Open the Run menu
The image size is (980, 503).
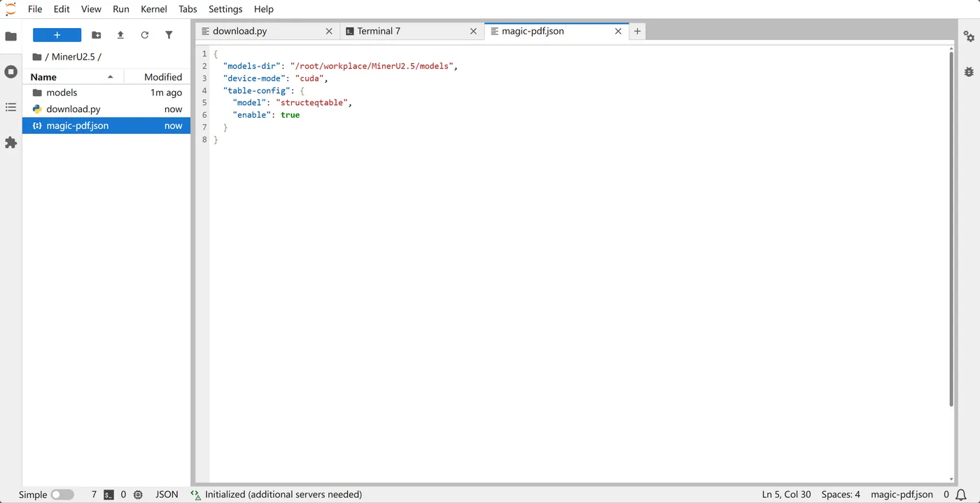pos(120,9)
